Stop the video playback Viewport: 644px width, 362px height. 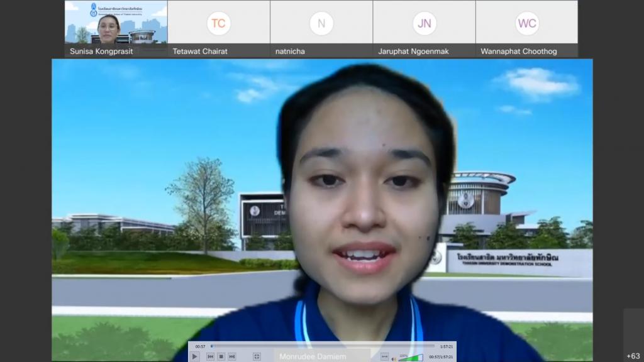221,357
